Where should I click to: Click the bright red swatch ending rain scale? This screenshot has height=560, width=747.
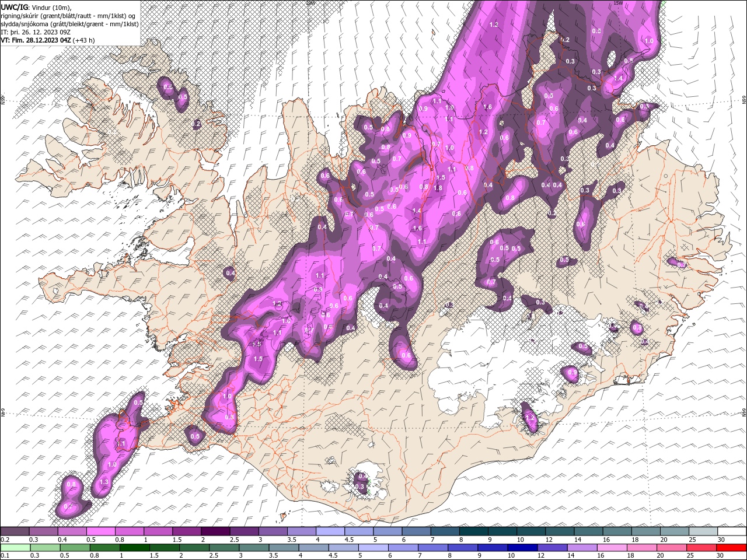(x=732, y=547)
